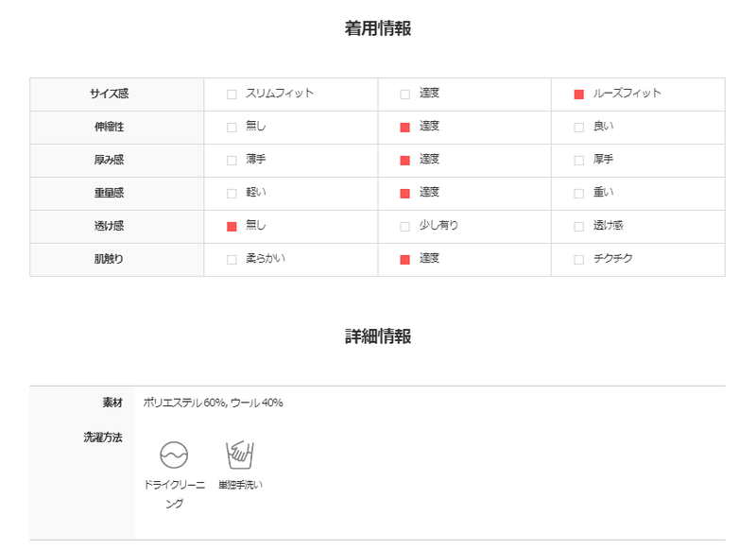Select the red ルーズフィット checkbox
Screen dimensions: 756x550
click(578, 94)
